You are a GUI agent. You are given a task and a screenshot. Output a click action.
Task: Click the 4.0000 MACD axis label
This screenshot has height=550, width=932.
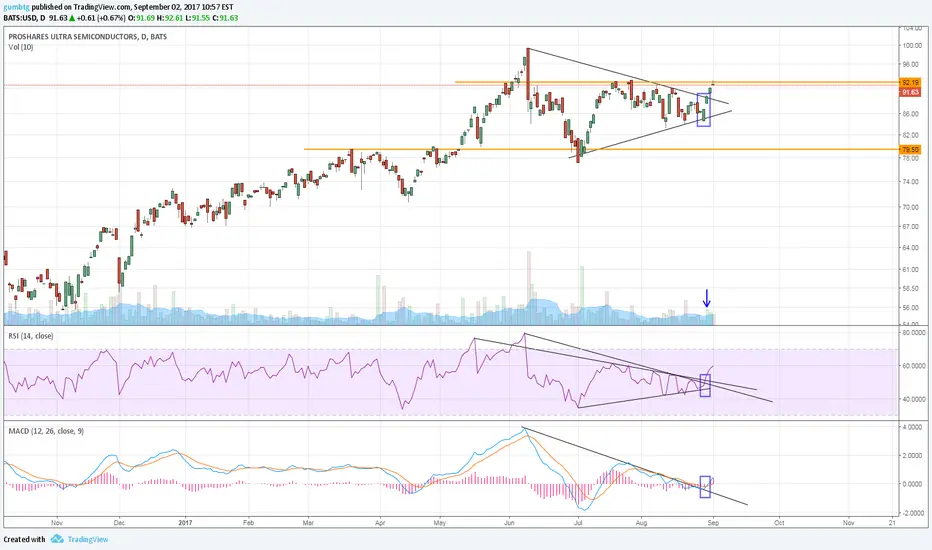coord(912,428)
